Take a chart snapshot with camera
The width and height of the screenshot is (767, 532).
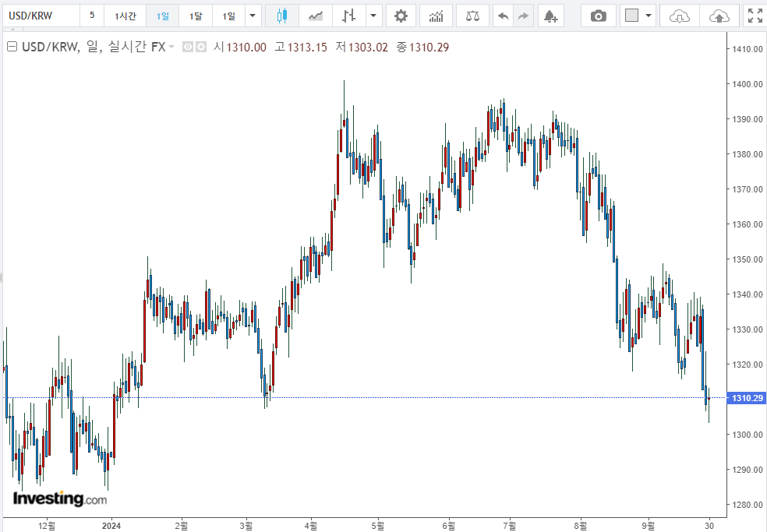598,16
